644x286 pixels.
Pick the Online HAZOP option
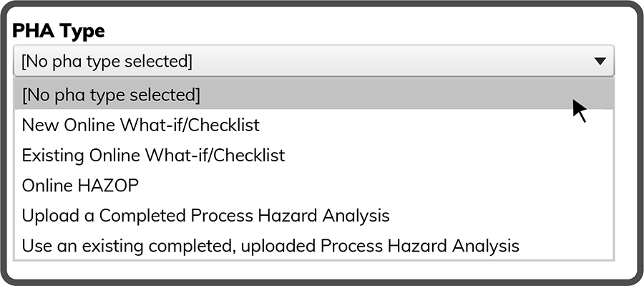[x=314, y=186]
